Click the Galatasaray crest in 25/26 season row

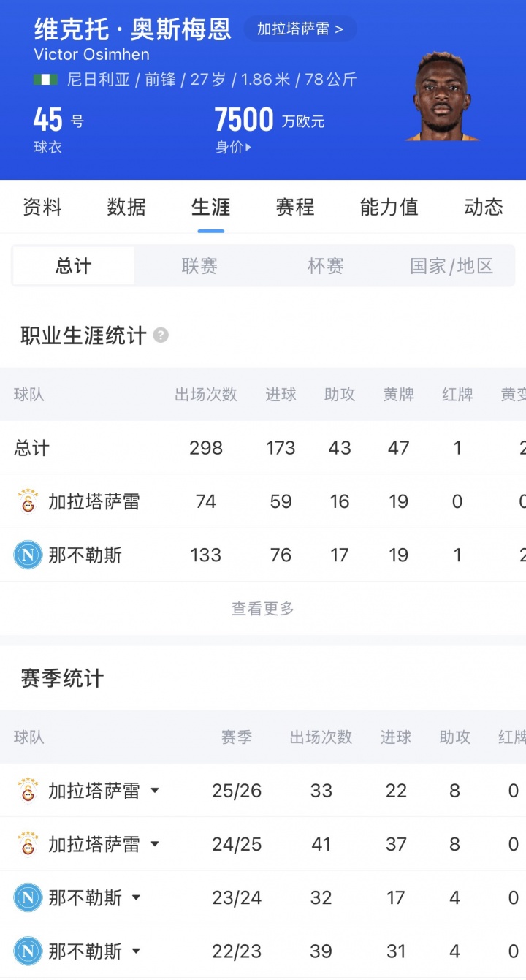click(x=28, y=790)
